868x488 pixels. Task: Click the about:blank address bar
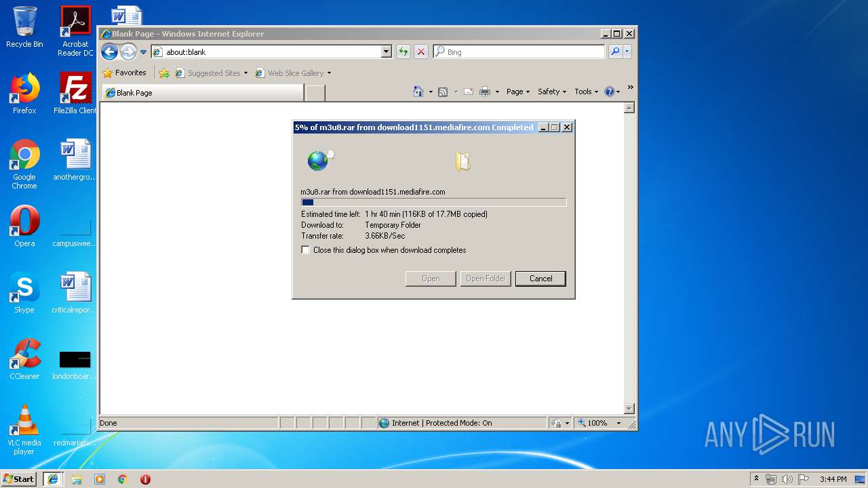tap(265, 52)
